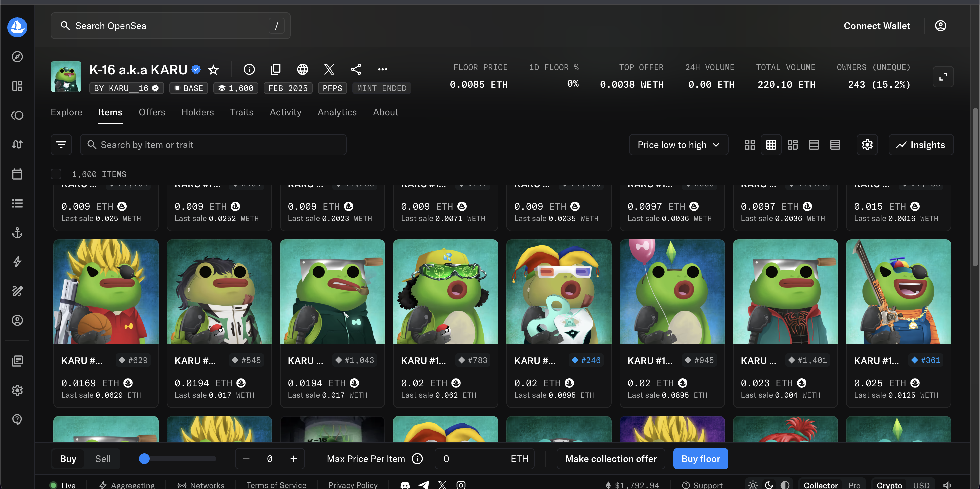Decrease item quantity with the minus button
Screen dimensions: 980x489
point(246,459)
